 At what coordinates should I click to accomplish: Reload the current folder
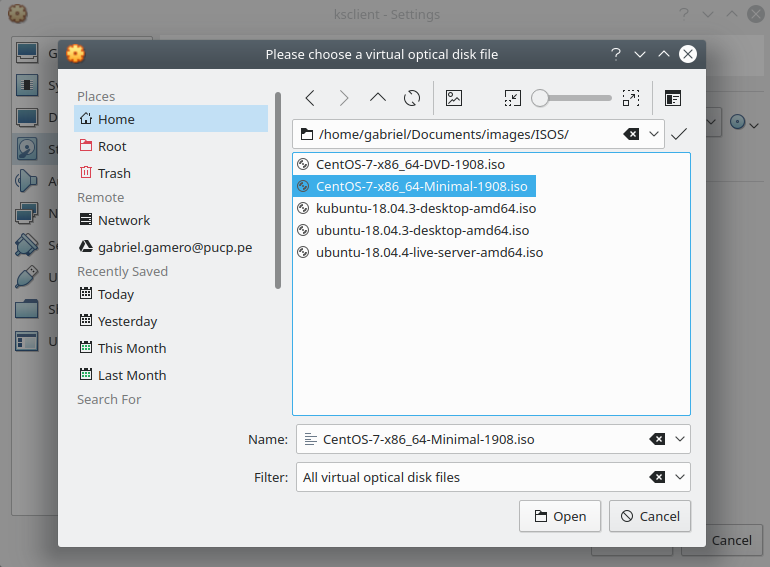pos(412,98)
